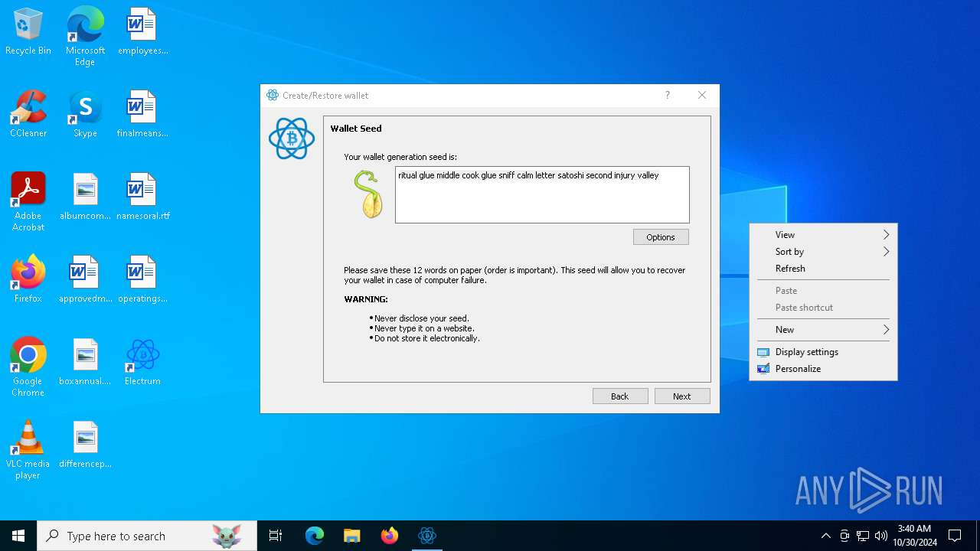
Task: Show hidden system tray icons
Action: [825, 536]
